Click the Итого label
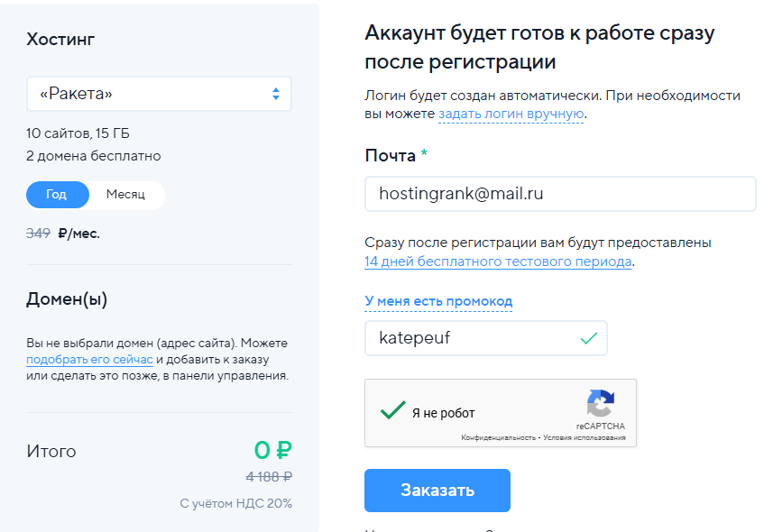Image resolution: width=764 pixels, height=532 pixels. (x=51, y=452)
